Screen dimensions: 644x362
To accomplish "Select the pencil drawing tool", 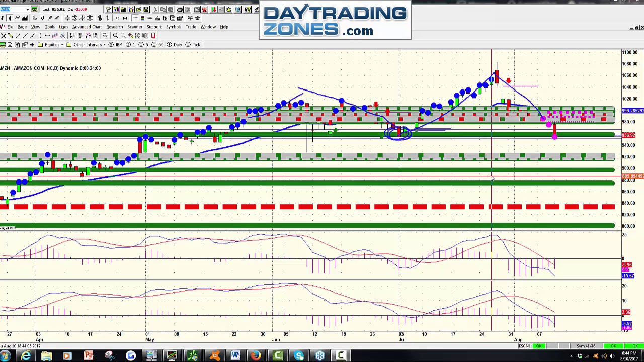I will pos(11,36).
